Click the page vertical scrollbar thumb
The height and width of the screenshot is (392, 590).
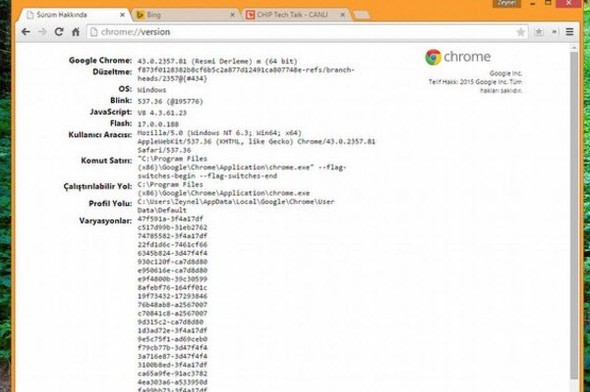(x=574, y=216)
